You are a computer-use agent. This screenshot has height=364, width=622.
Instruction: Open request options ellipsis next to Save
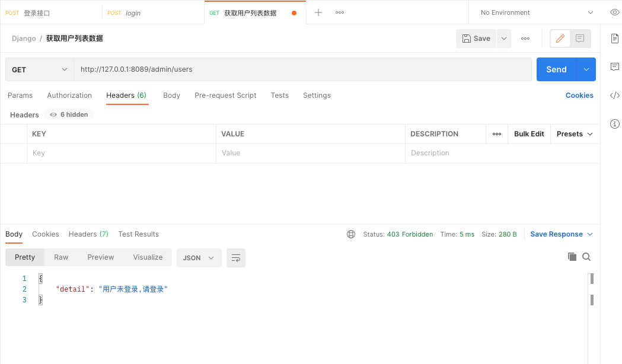[x=525, y=39]
